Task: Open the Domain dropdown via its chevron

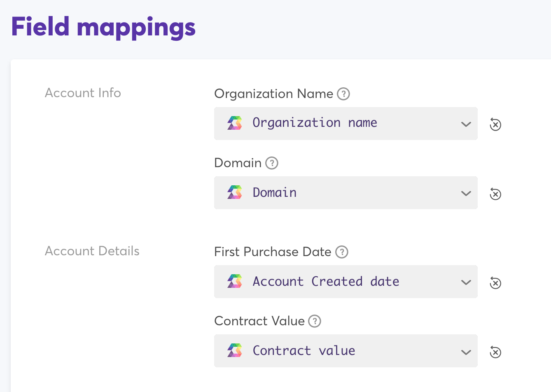Action: point(466,193)
